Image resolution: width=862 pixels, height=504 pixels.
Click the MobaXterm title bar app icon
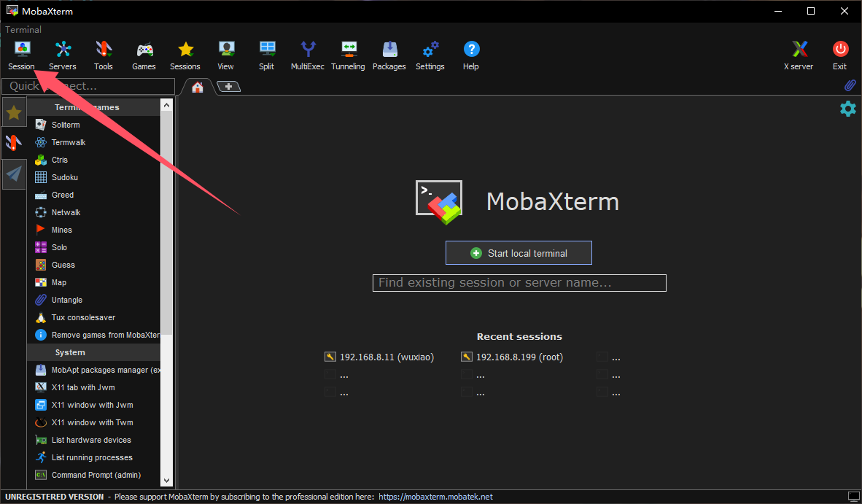[x=12, y=11]
